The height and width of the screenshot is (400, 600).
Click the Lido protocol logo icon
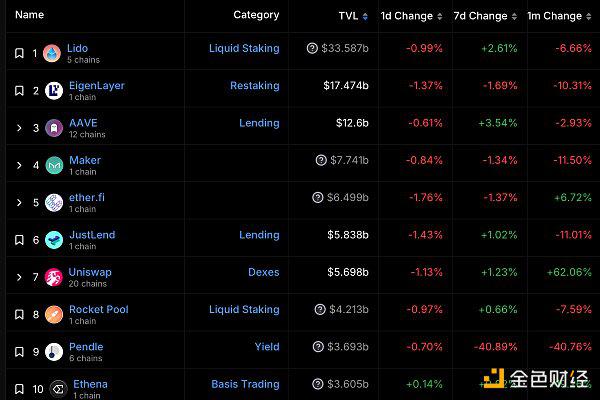click(52, 53)
